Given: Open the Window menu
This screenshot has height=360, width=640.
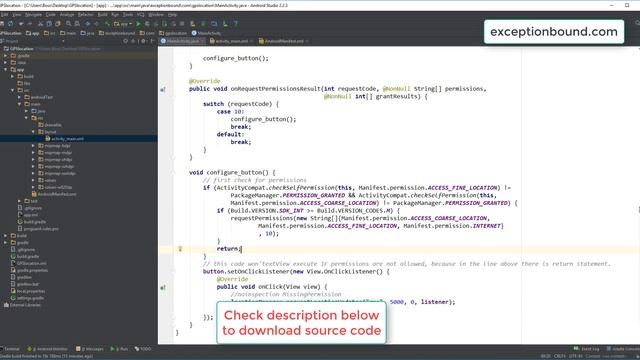Looking at the screenshot, I should click(x=156, y=15).
